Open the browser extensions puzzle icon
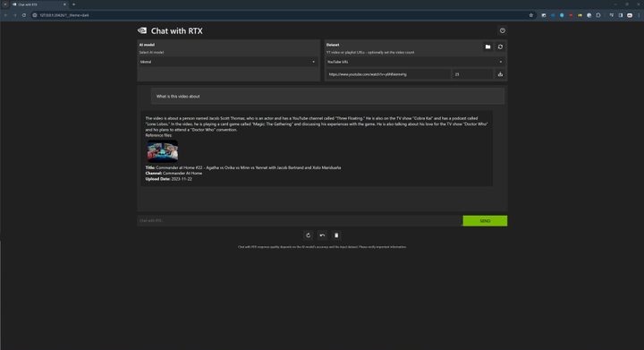This screenshot has width=644, height=350. point(598,15)
